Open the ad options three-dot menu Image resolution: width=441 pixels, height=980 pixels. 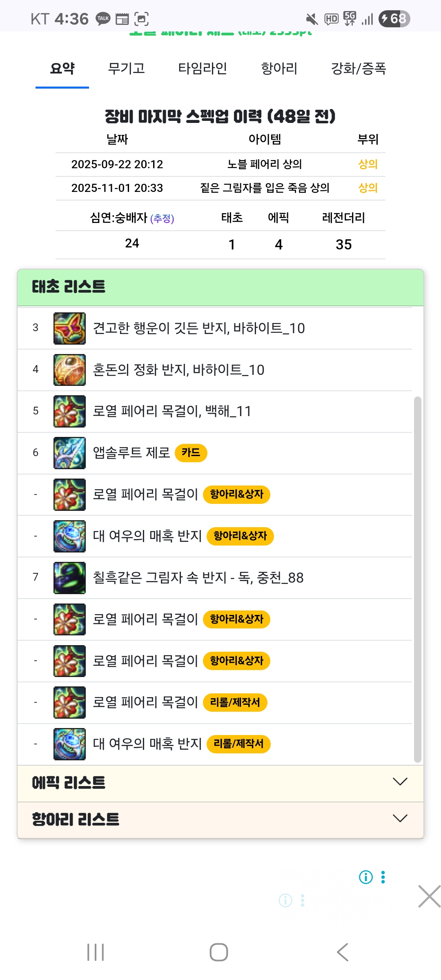383,877
